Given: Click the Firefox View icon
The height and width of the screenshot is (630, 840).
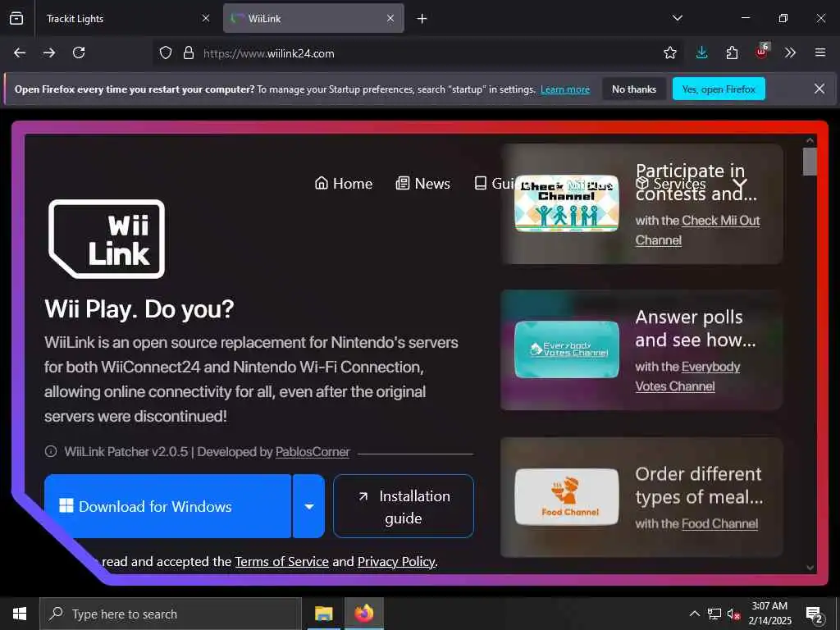Looking at the screenshot, I should [16, 18].
